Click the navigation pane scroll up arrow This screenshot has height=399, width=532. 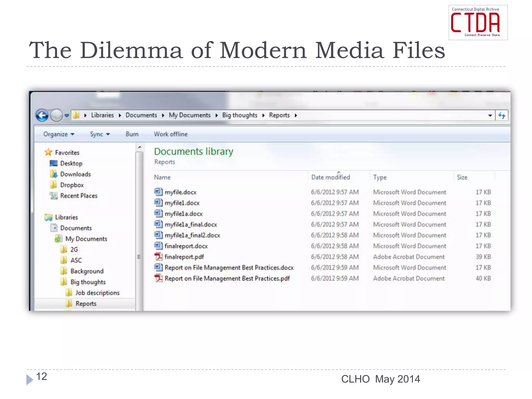tap(139, 147)
